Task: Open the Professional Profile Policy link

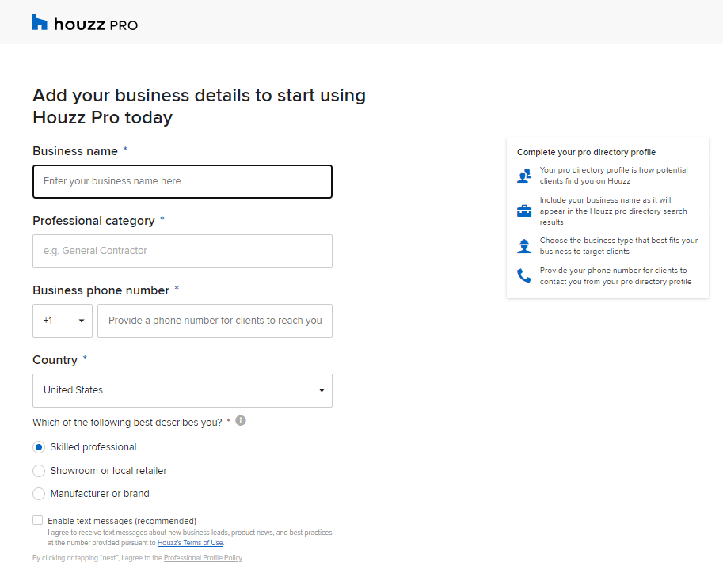Action: point(203,558)
